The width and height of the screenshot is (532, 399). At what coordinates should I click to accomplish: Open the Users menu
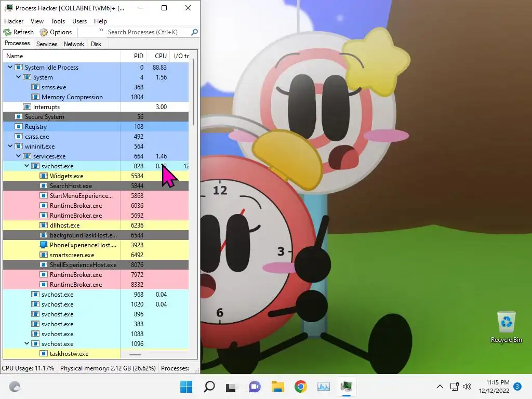click(79, 21)
